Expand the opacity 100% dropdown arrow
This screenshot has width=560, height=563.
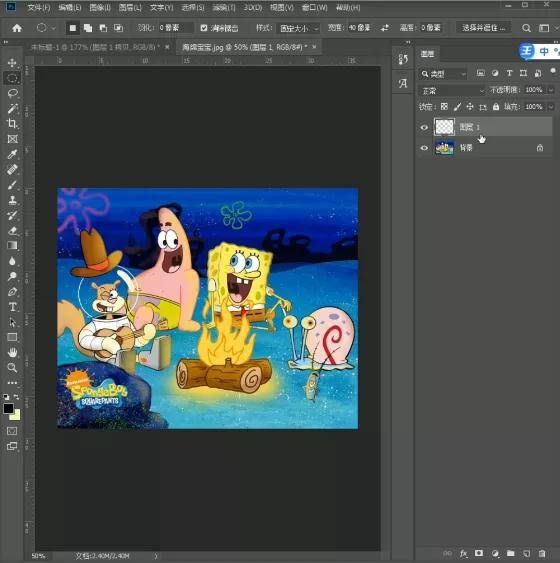tap(551, 90)
